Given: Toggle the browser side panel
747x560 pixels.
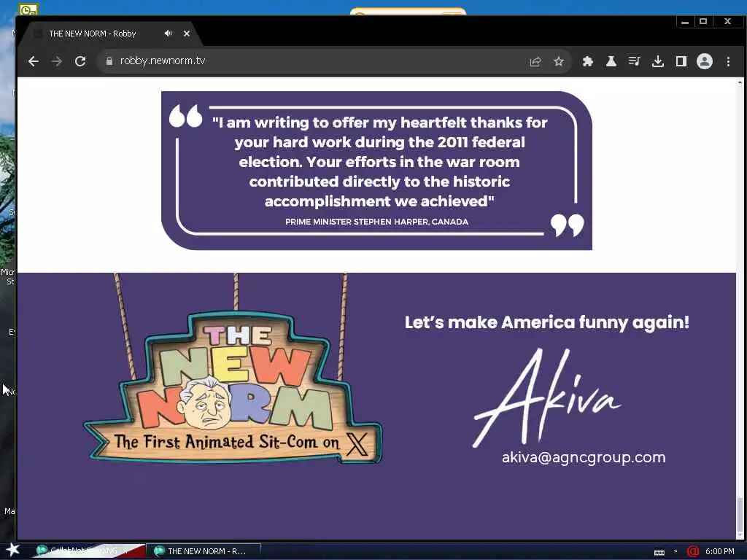Looking at the screenshot, I should (681, 61).
